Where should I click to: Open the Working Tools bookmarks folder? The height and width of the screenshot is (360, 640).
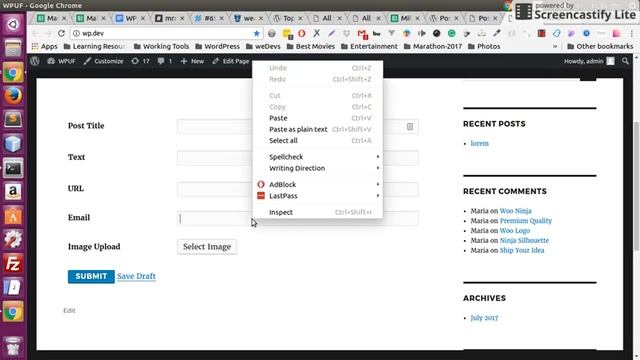[x=162, y=47]
